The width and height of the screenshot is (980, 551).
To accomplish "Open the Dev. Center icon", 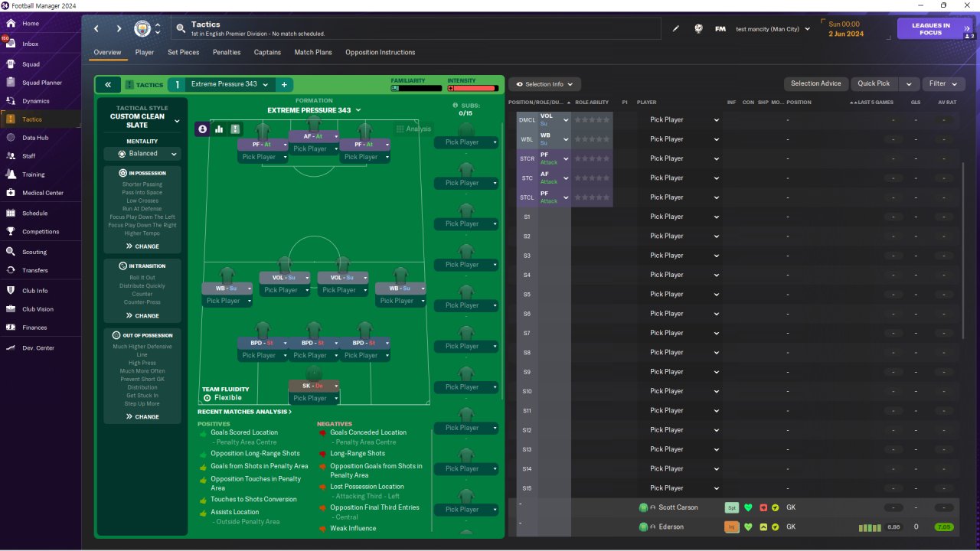I will point(11,348).
